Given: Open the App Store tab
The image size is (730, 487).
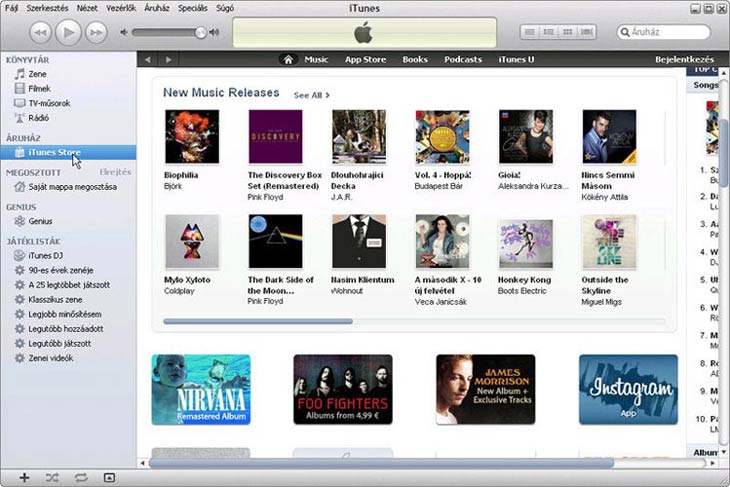Looking at the screenshot, I should coord(365,60).
